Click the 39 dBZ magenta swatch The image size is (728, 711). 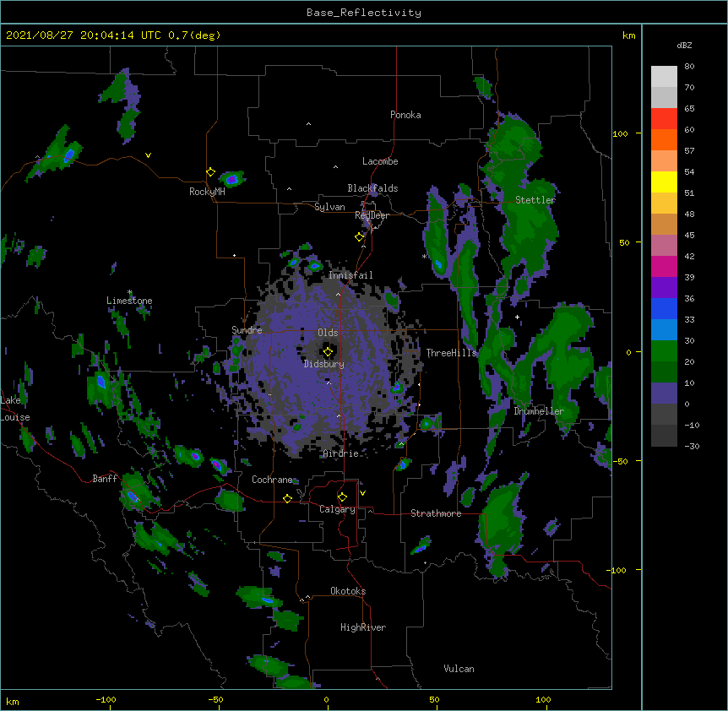(664, 266)
